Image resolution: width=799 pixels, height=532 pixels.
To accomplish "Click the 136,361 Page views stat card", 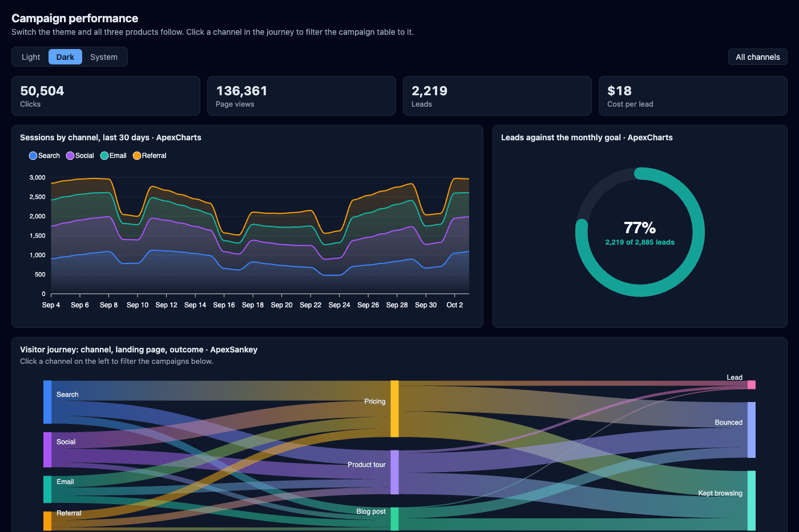I will (x=301, y=96).
